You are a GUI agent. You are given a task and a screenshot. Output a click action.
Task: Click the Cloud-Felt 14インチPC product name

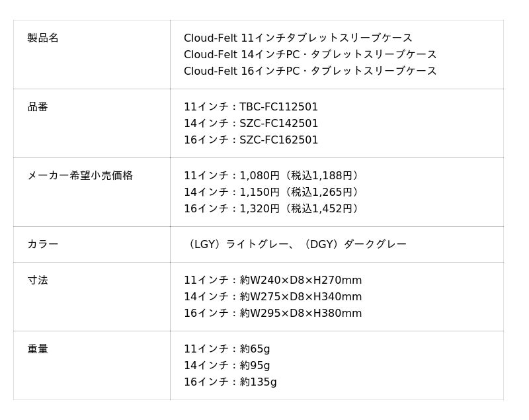point(310,55)
